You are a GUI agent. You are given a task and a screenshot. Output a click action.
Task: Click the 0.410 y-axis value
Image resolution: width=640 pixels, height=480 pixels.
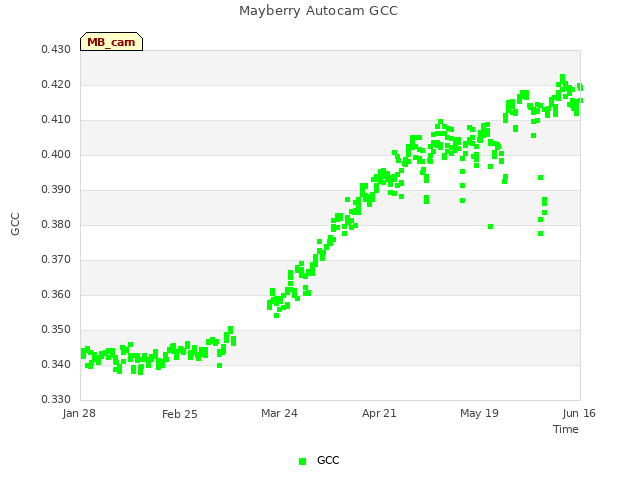(x=56, y=120)
